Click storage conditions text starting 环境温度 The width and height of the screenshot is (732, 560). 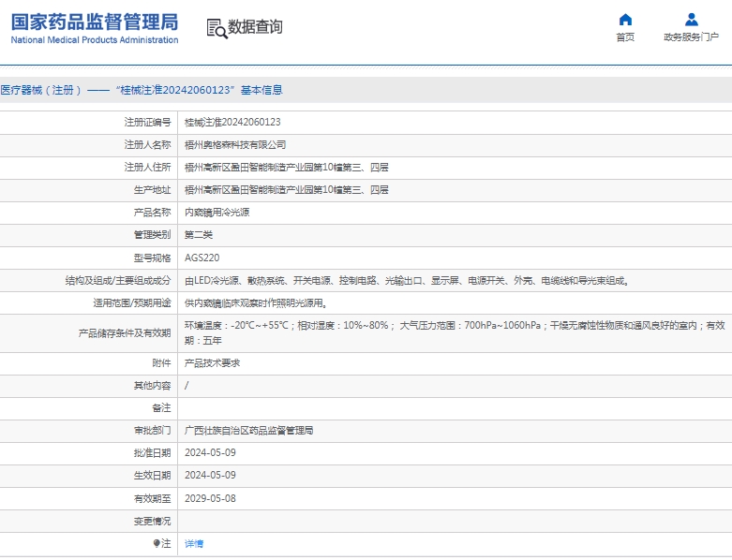click(455, 333)
